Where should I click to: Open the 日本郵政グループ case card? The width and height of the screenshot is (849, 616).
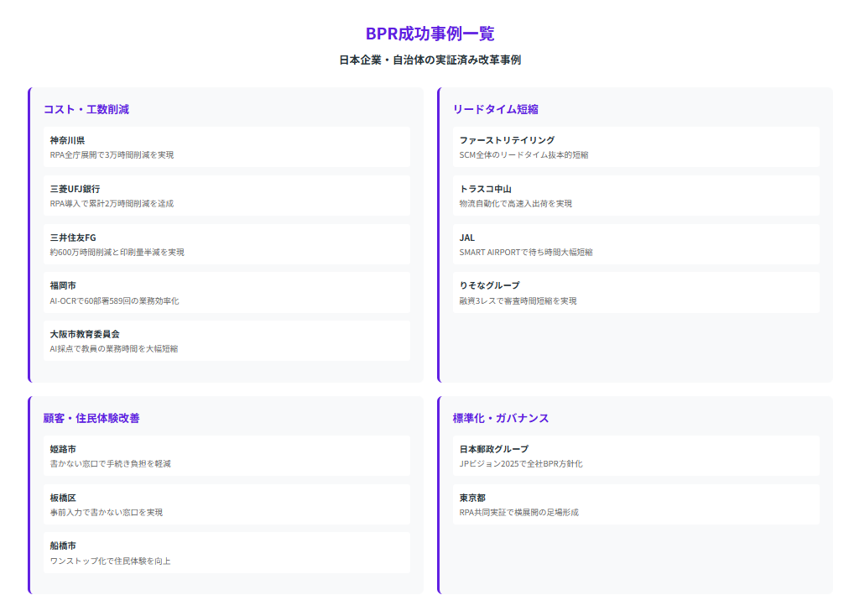636,456
